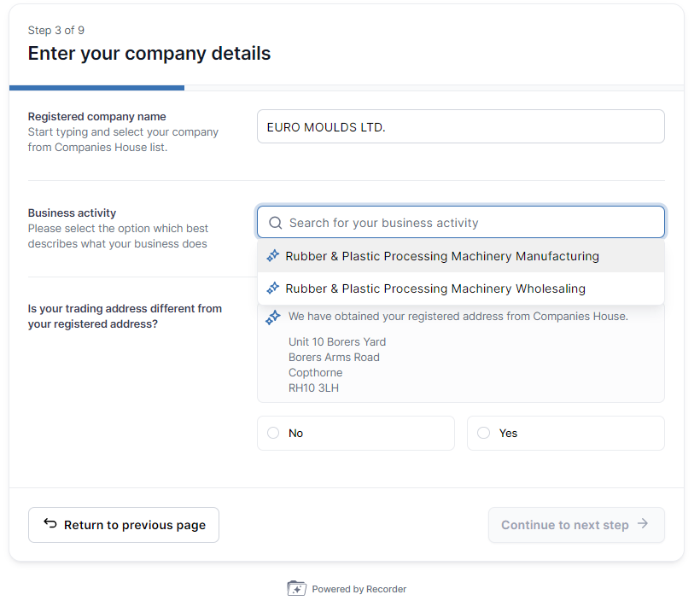700x612 pixels.
Task: Click the sparkle icon beside Machinery Manufacturing
Action: coord(273,256)
